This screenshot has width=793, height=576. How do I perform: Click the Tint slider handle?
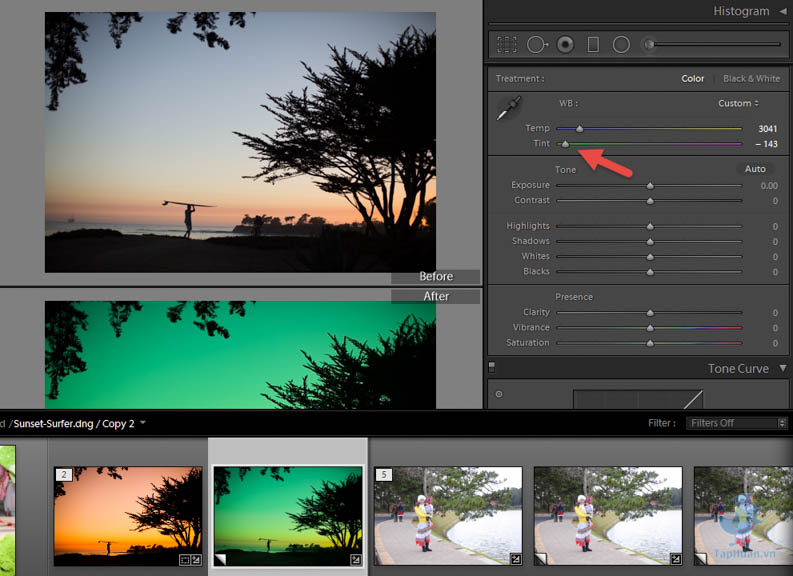tap(564, 144)
